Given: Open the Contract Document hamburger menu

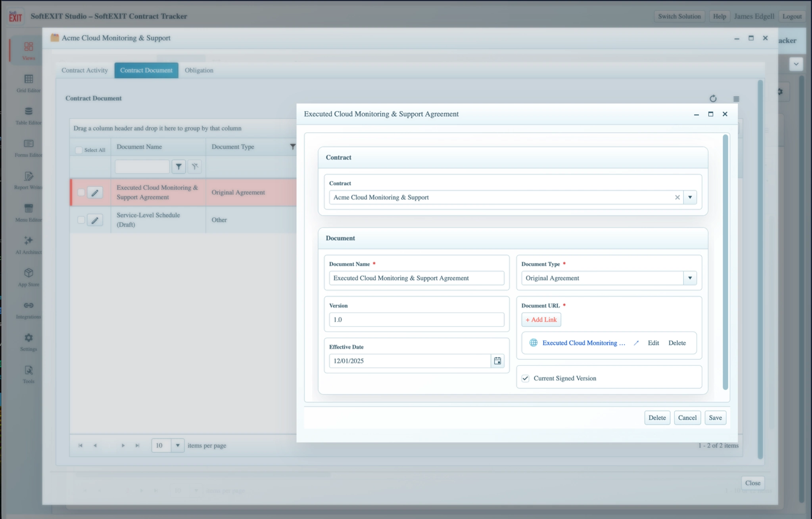Looking at the screenshot, I should (736, 99).
